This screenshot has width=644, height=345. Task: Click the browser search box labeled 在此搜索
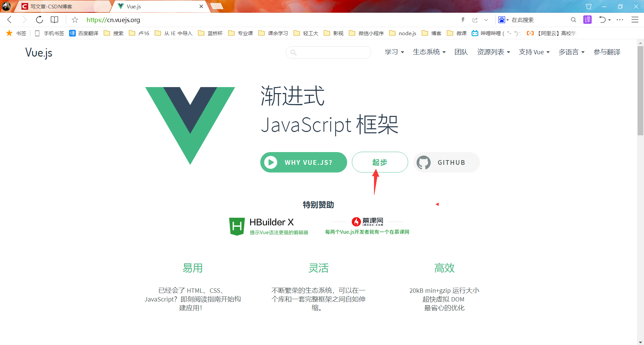[539, 20]
